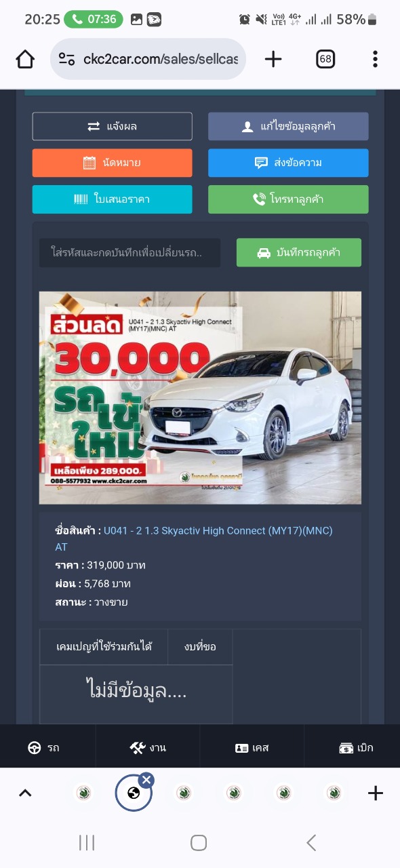Image resolution: width=400 pixels, height=868 pixels.
Task: Click the บันทึกรถลูกค้า car button
Action: 299,252
